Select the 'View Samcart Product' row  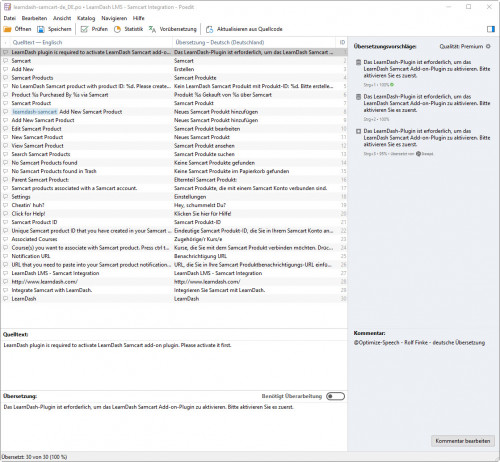(x=173, y=146)
